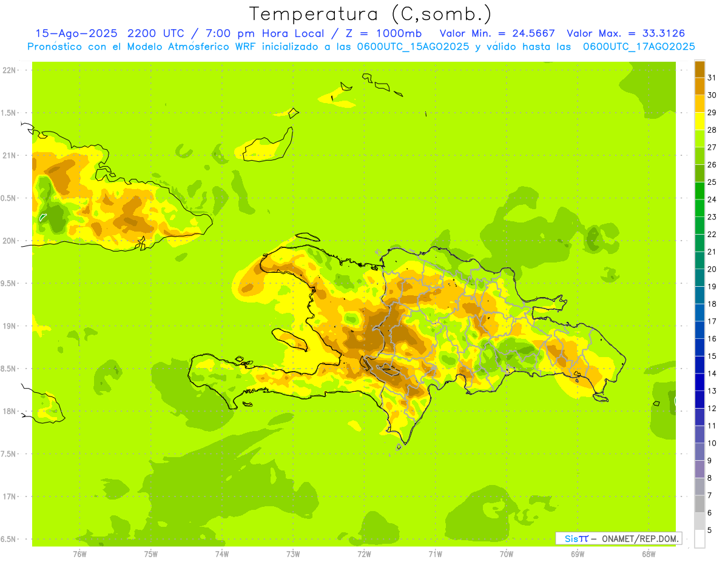Click the '72W' longitude label

click(x=364, y=554)
